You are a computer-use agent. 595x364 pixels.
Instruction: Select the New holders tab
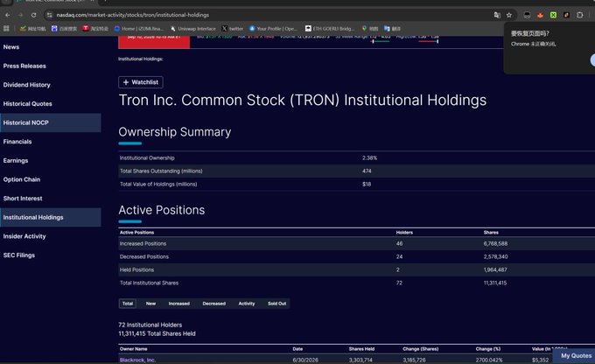click(x=150, y=304)
